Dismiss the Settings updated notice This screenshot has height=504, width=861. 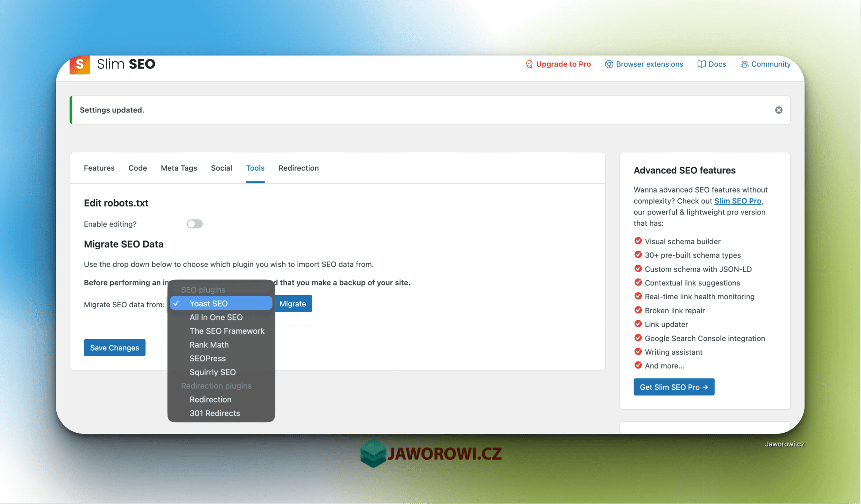coord(779,110)
